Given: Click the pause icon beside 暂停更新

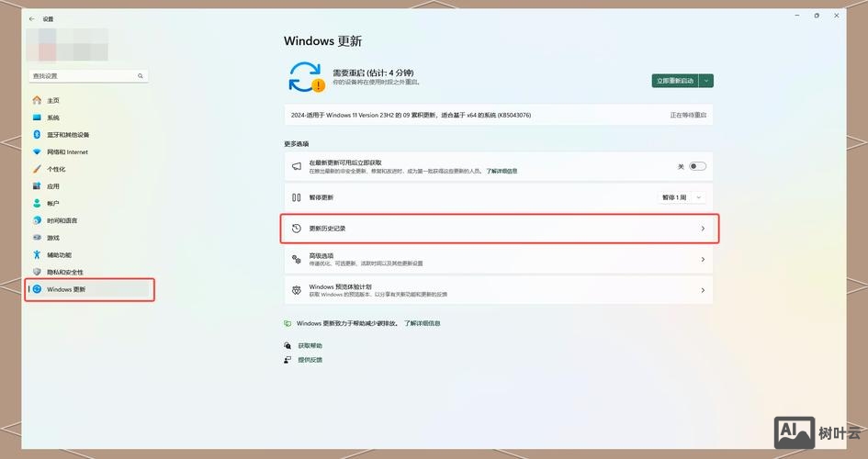Looking at the screenshot, I should point(297,197).
